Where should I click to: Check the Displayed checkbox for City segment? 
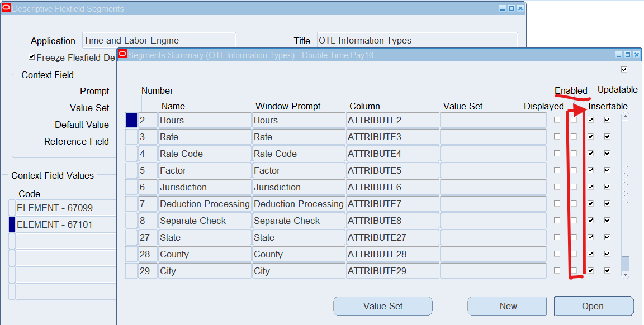pos(557,271)
